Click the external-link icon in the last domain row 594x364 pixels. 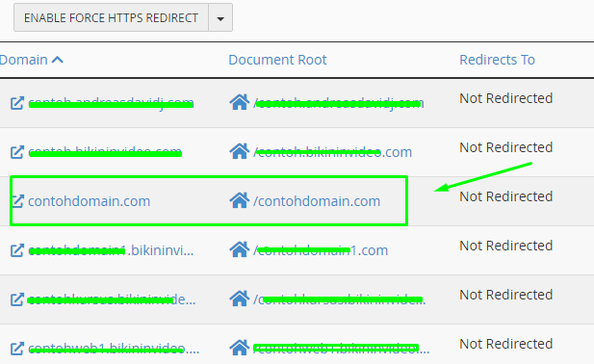17,349
